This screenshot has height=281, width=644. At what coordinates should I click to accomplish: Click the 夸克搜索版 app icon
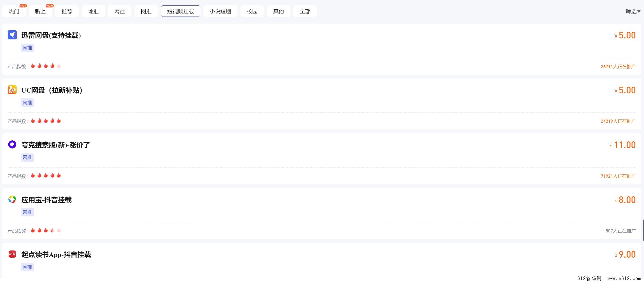pos(12,144)
